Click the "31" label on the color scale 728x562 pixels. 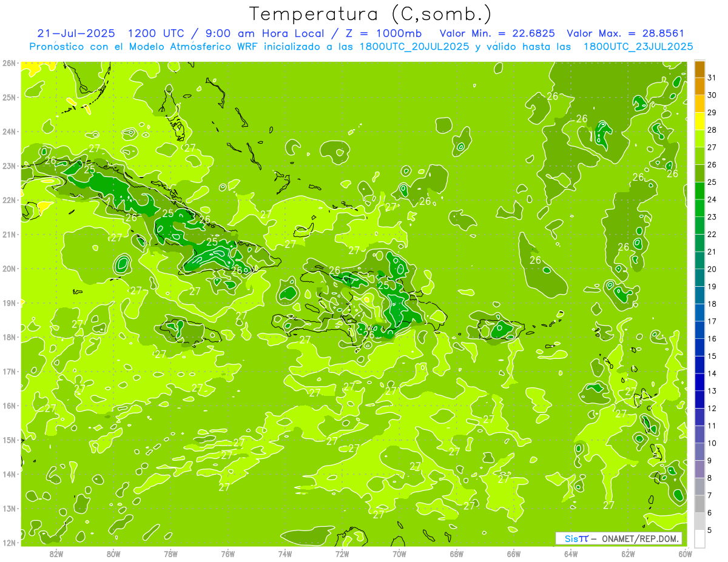[x=712, y=78]
